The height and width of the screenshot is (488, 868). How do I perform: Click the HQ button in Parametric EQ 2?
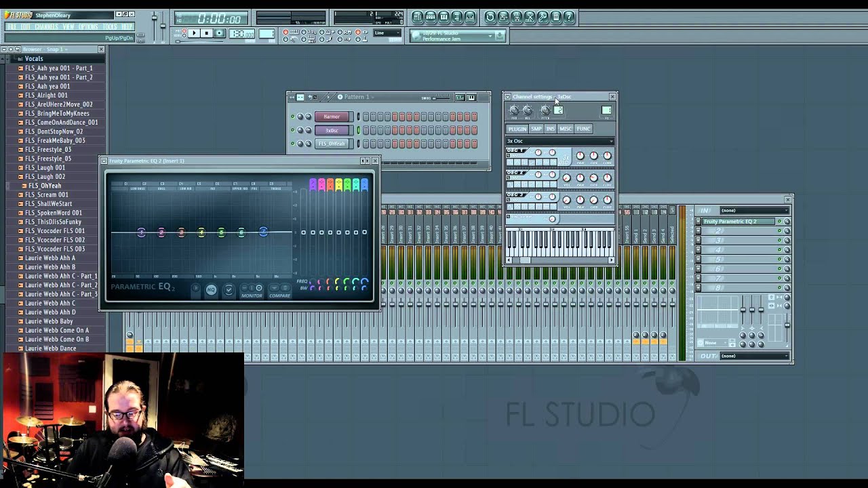(x=212, y=289)
